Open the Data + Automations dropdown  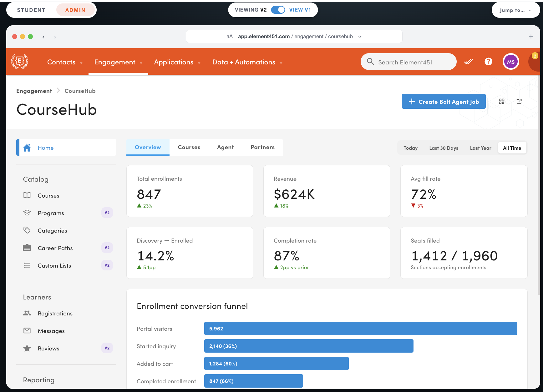pos(247,62)
